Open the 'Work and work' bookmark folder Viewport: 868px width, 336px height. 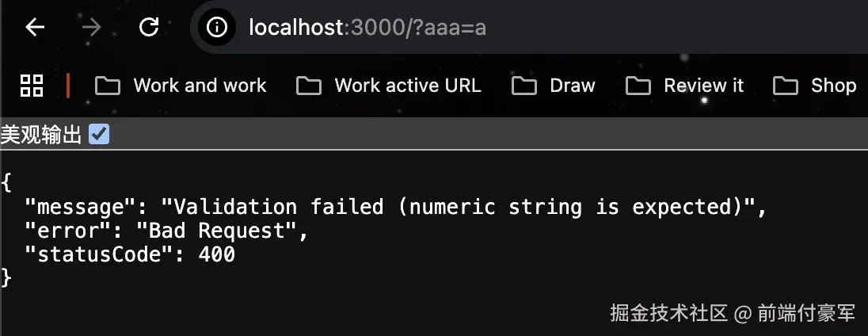click(181, 86)
